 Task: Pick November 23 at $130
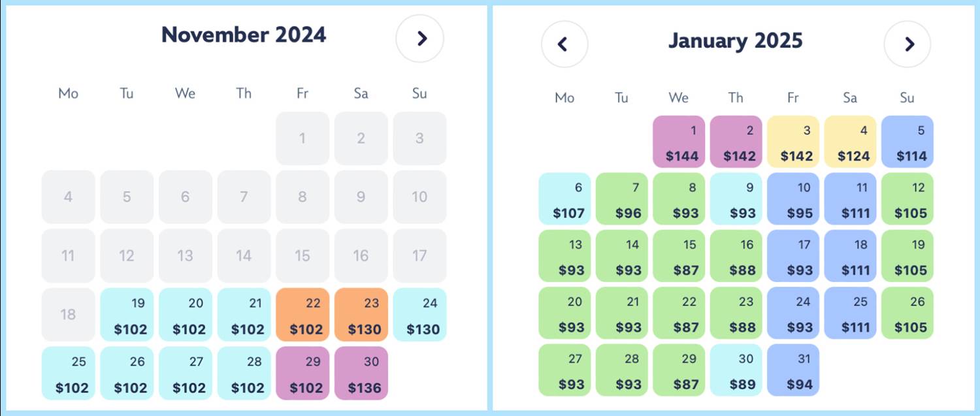pos(361,315)
